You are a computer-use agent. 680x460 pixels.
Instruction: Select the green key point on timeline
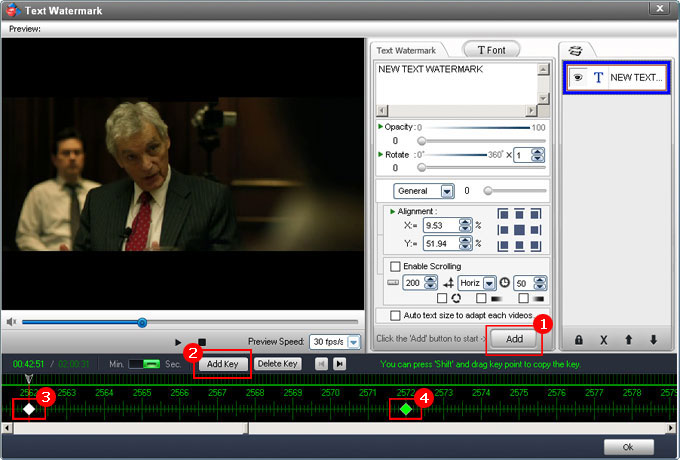(x=406, y=408)
